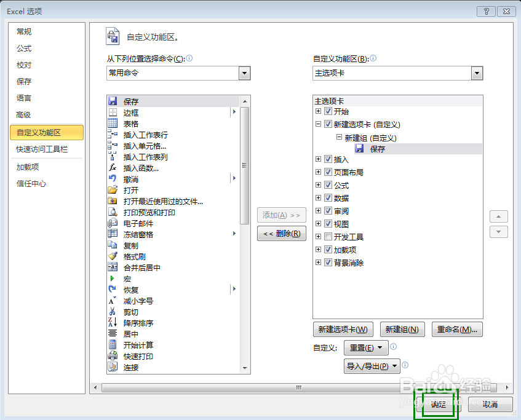Open the 重置(E) dropdown button
This screenshot has width=521, height=420.
tap(366, 348)
